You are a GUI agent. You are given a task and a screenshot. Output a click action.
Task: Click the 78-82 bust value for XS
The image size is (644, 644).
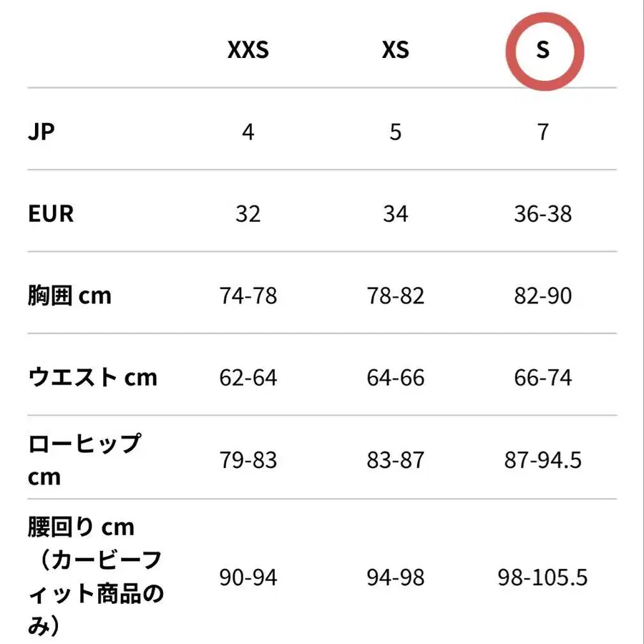395,296
